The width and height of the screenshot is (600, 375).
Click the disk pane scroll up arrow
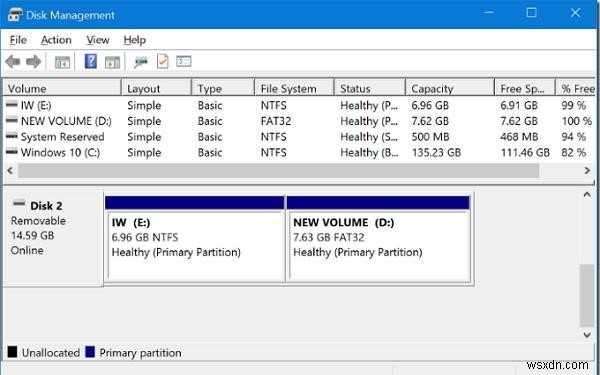587,194
